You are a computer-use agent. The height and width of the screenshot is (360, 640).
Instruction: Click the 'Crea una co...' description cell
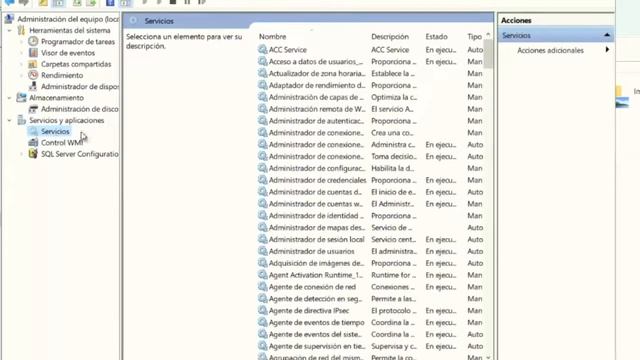click(x=392, y=132)
